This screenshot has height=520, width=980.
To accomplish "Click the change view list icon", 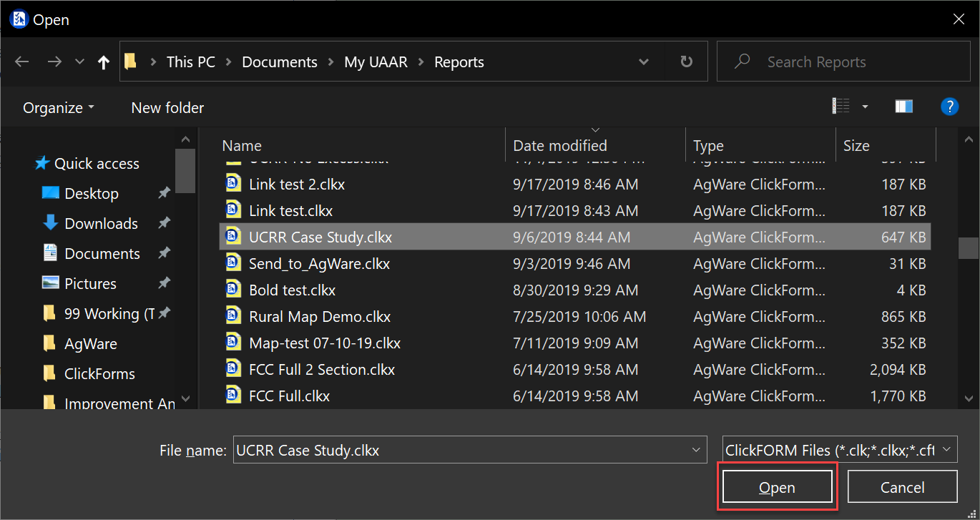I will point(841,107).
